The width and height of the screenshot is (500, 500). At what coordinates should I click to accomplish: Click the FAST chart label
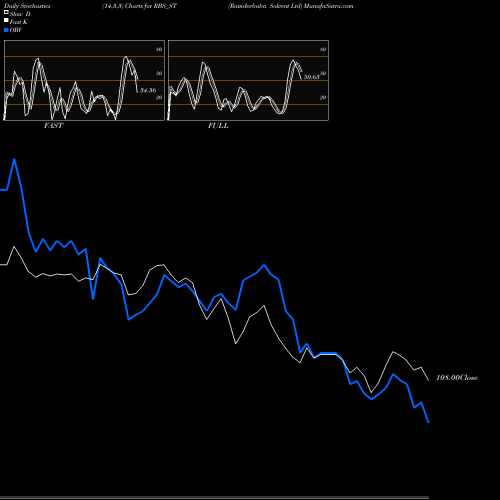[x=53, y=126]
